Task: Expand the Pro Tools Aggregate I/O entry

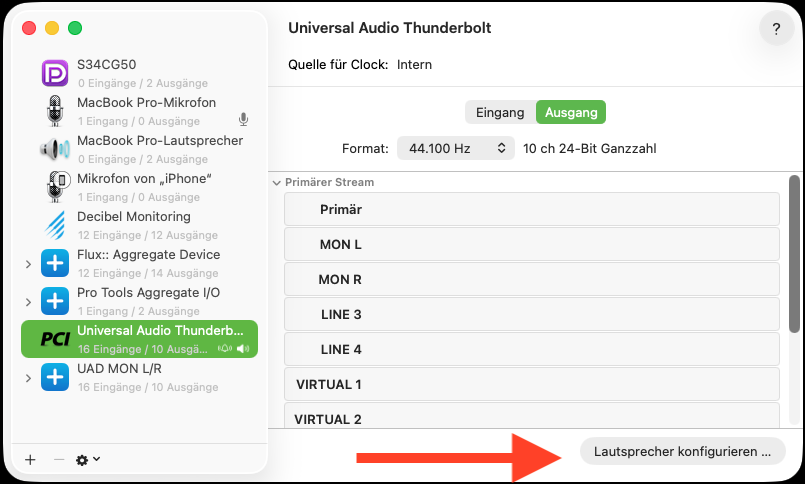Action: click(28, 302)
